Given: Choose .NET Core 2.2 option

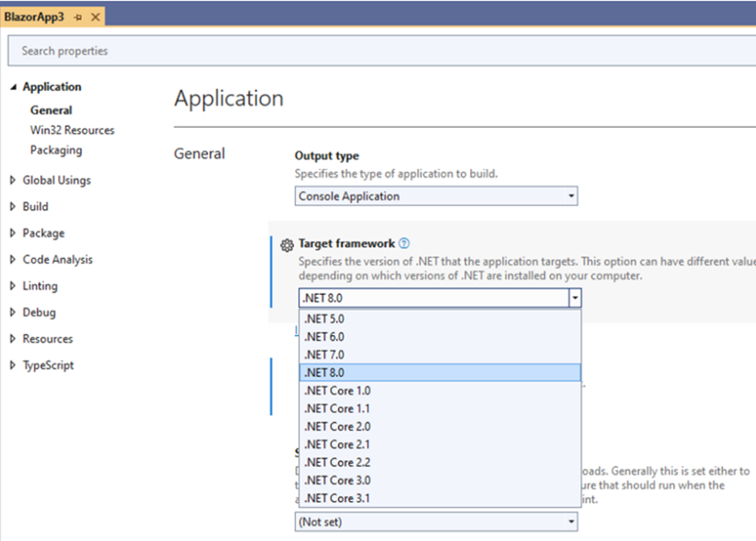Looking at the screenshot, I should [x=439, y=462].
